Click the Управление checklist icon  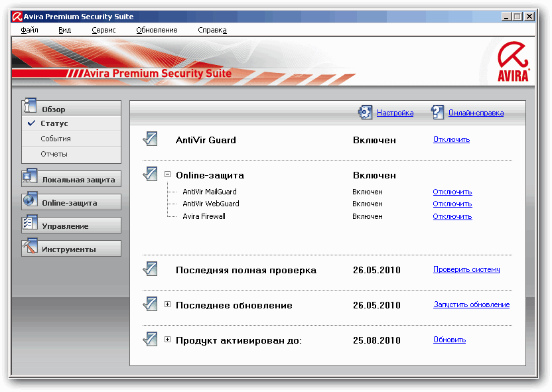(x=30, y=224)
